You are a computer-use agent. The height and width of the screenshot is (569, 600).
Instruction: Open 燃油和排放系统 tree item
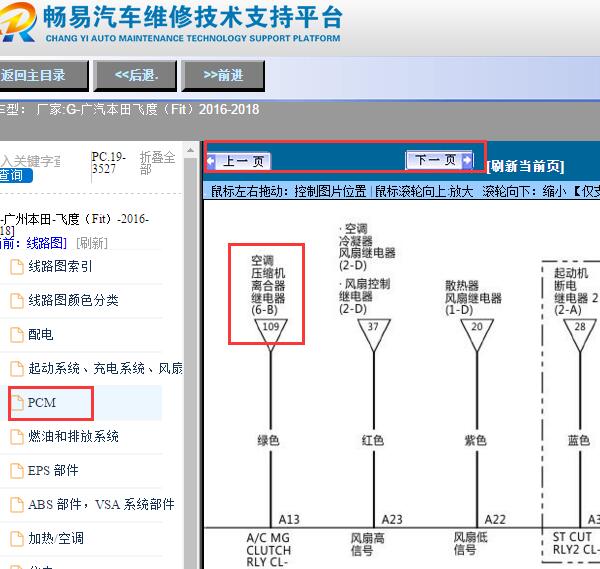[73, 437]
